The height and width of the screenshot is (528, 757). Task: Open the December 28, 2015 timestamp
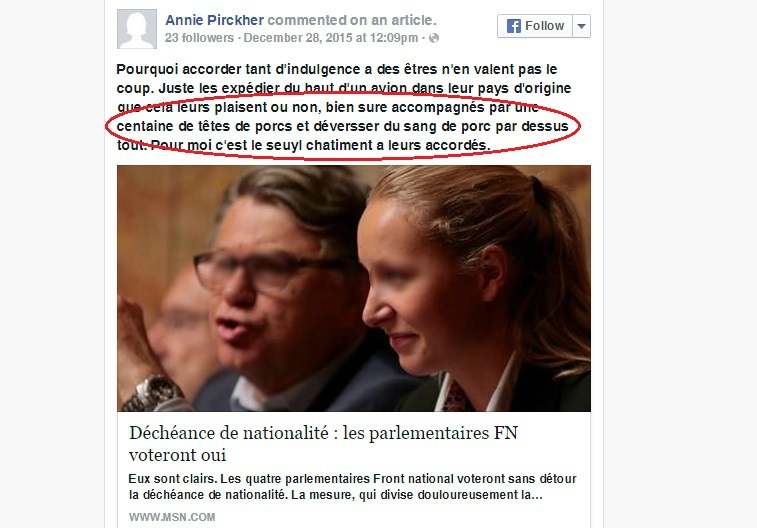click(x=331, y=38)
